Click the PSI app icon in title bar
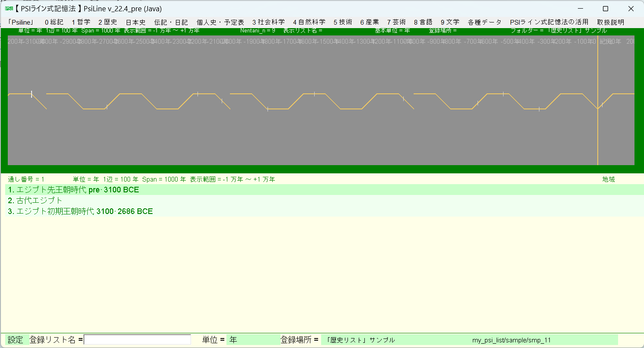Image resolution: width=644 pixels, height=348 pixels. point(9,9)
